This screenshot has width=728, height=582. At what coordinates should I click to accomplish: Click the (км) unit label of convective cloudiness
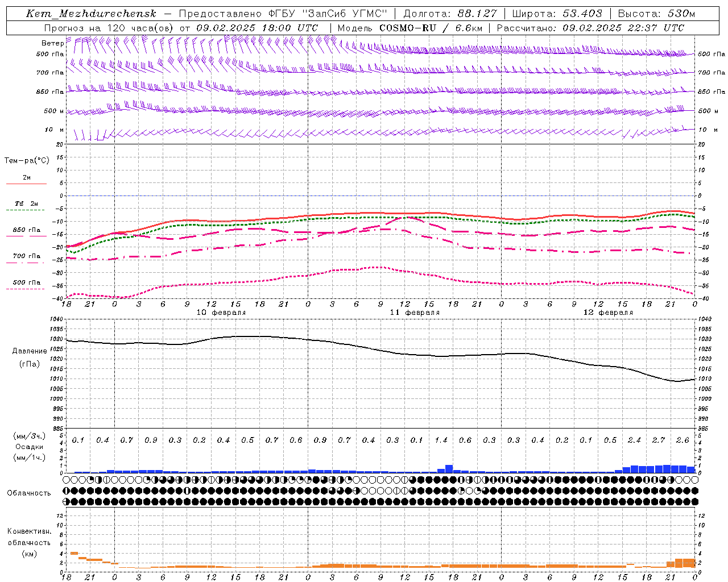tap(29, 554)
